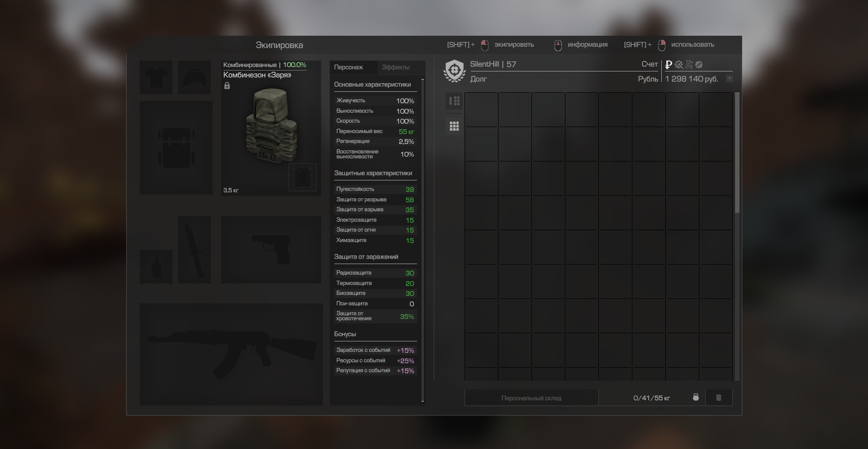Click the inventory sort icon with arrows
This screenshot has height=449, width=868.
pos(454,101)
